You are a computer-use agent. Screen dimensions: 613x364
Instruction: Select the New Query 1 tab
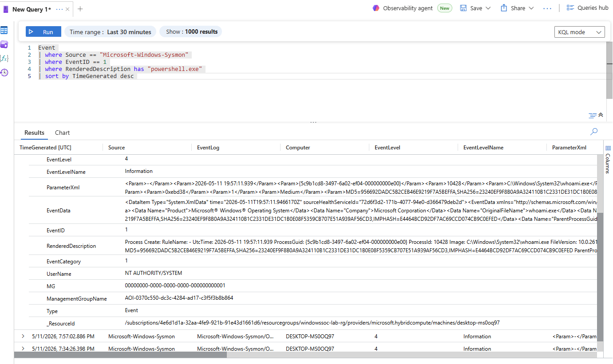[x=31, y=9]
